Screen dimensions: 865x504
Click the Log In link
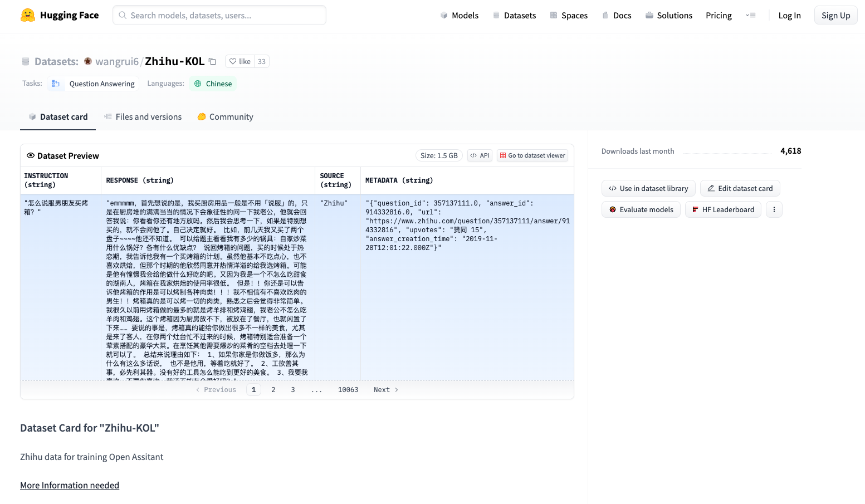pos(789,16)
